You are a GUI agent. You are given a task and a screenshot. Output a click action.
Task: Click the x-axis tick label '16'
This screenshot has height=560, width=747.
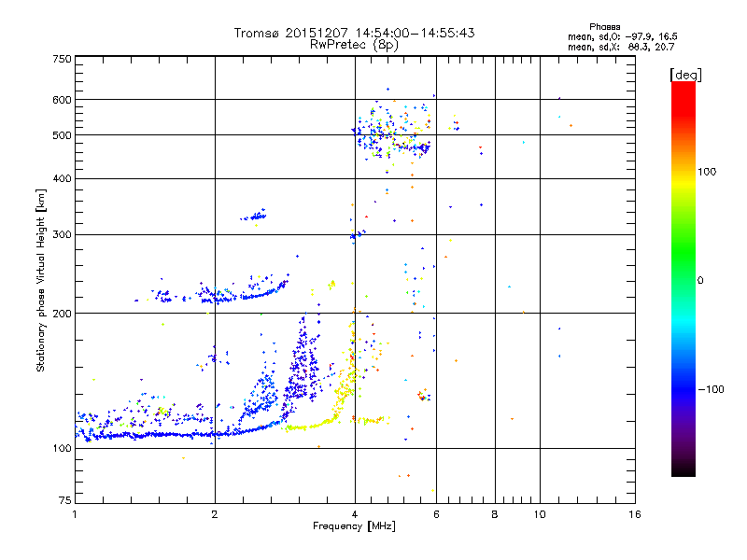click(x=635, y=514)
